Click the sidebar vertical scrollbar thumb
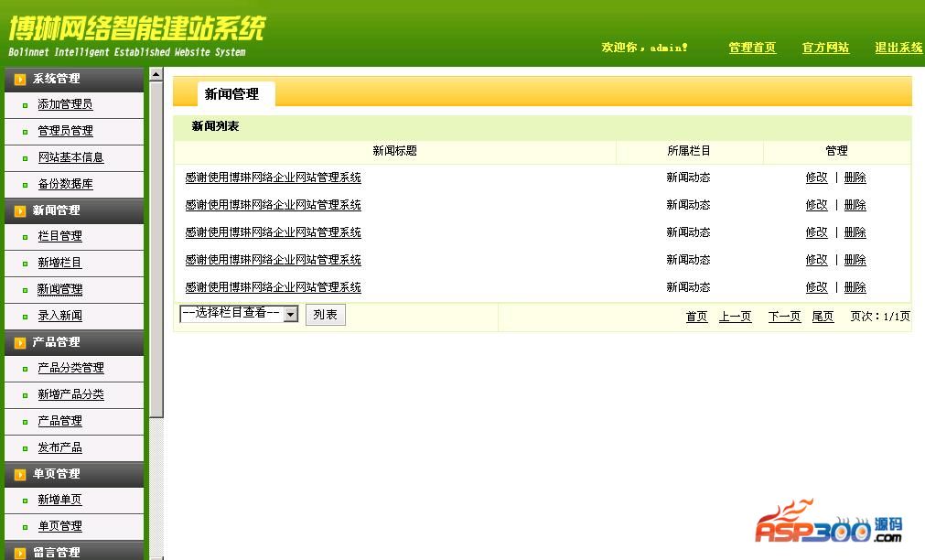 pos(156,250)
